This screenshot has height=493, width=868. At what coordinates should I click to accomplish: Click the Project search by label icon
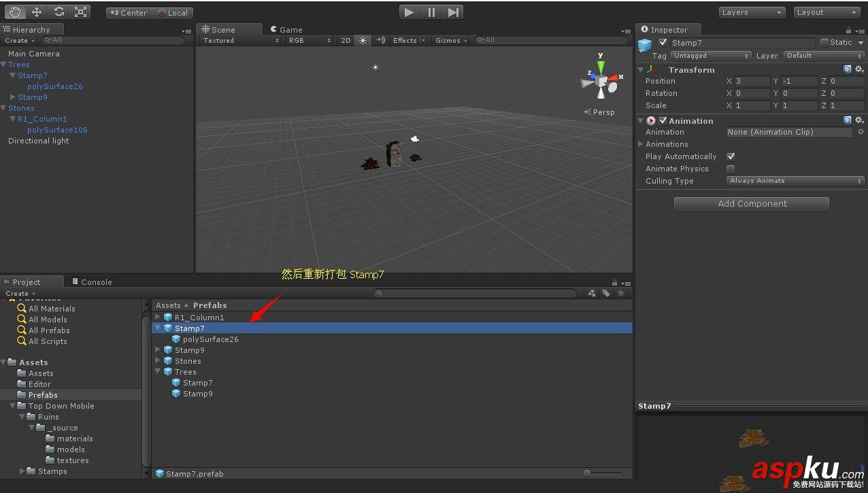tap(605, 293)
